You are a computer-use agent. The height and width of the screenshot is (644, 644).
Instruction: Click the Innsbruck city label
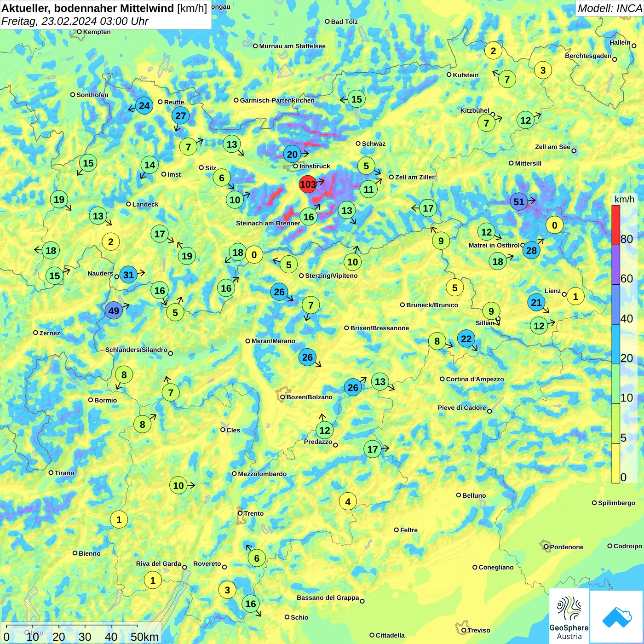(x=315, y=166)
